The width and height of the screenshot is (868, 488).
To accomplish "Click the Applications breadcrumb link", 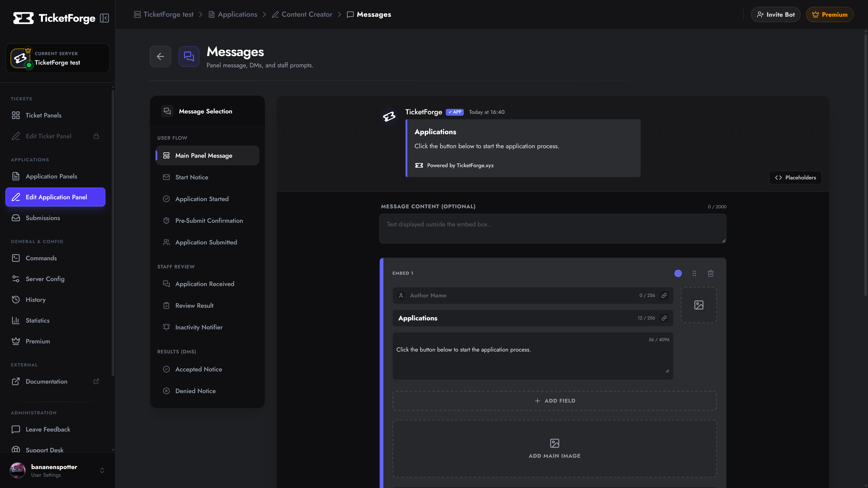I will tap(233, 14).
